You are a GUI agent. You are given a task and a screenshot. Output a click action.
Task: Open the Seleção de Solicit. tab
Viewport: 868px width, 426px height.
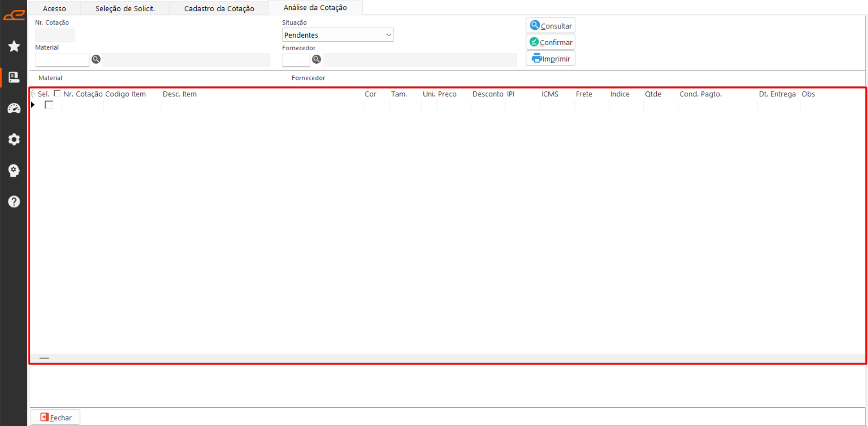click(x=125, y=9)
